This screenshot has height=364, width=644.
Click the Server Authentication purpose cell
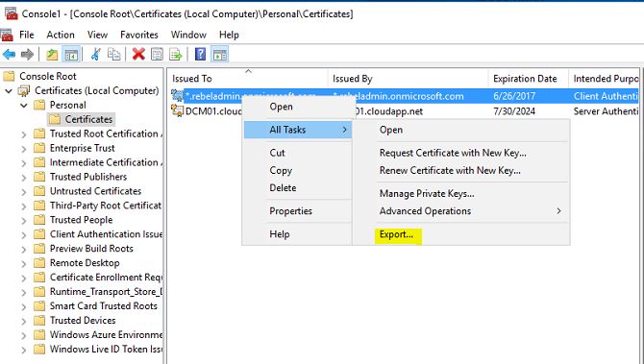[x=606, y=111]
